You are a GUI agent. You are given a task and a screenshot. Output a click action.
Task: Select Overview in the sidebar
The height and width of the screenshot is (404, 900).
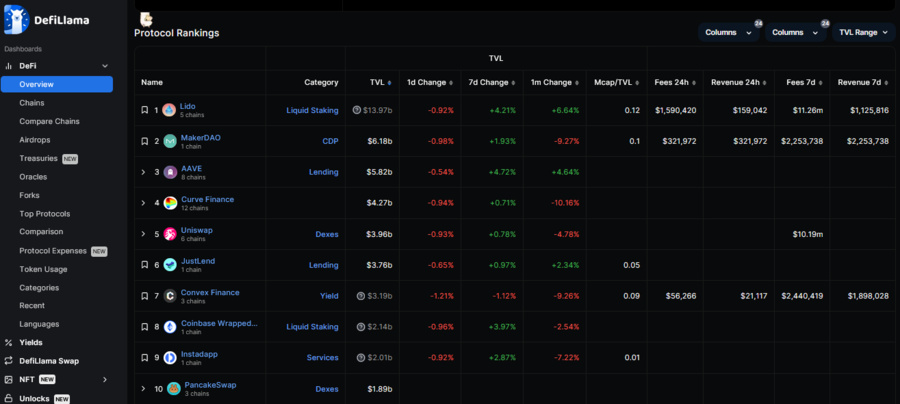(x=57, y=84)
